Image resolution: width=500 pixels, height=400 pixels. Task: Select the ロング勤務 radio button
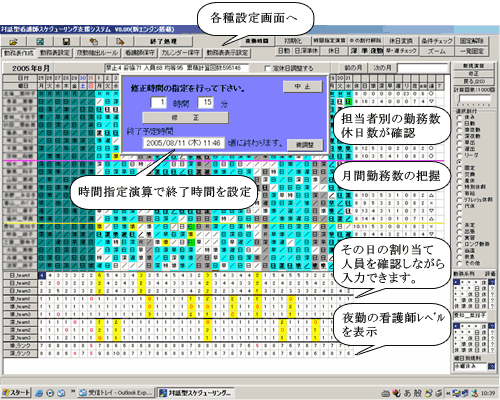click(x=460, y=244)
